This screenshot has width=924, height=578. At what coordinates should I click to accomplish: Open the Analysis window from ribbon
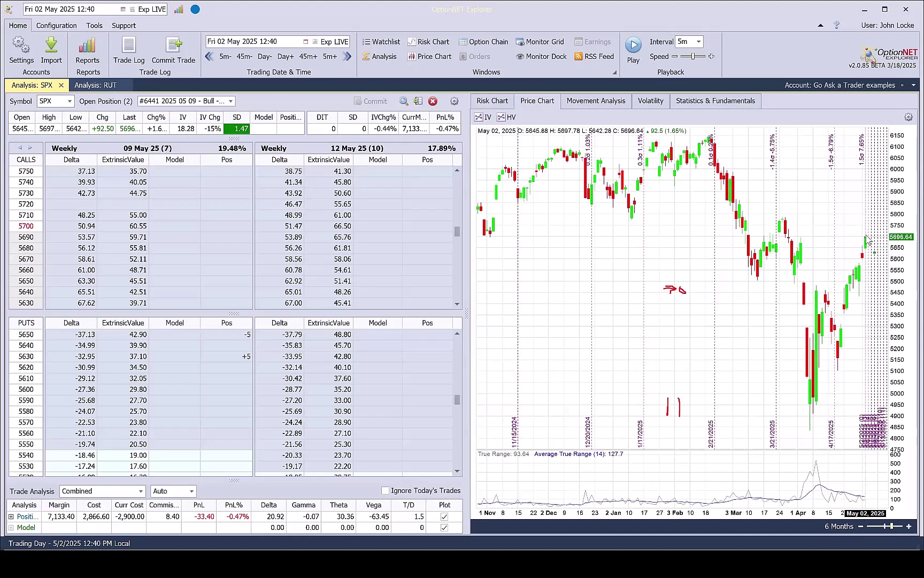tap(379, 56)
